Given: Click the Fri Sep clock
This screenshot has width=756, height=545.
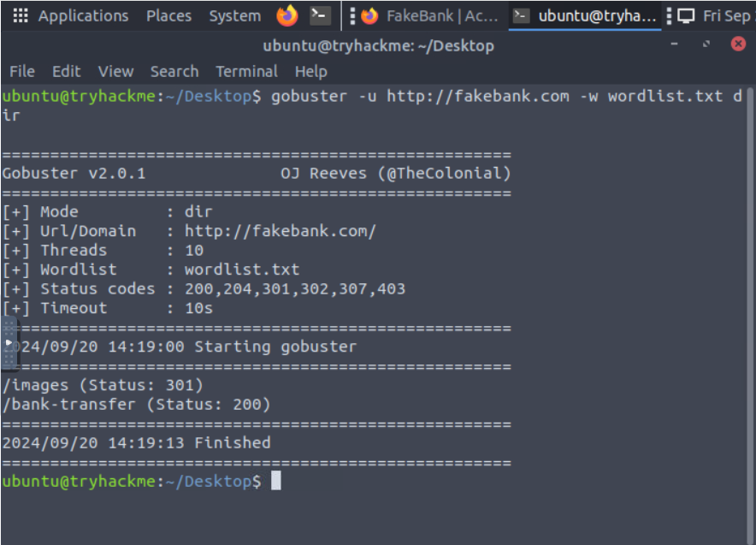Looking at the screenshot, I should click(x=727, y=16).
